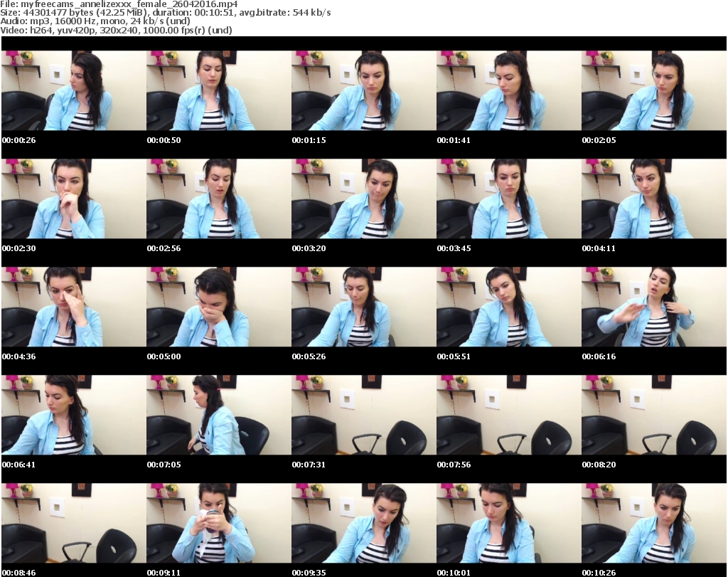The width and height of the screenshot is (728, 577).
Task: Select the thumbnail at 00:01:15
Action: click(363, 90)
